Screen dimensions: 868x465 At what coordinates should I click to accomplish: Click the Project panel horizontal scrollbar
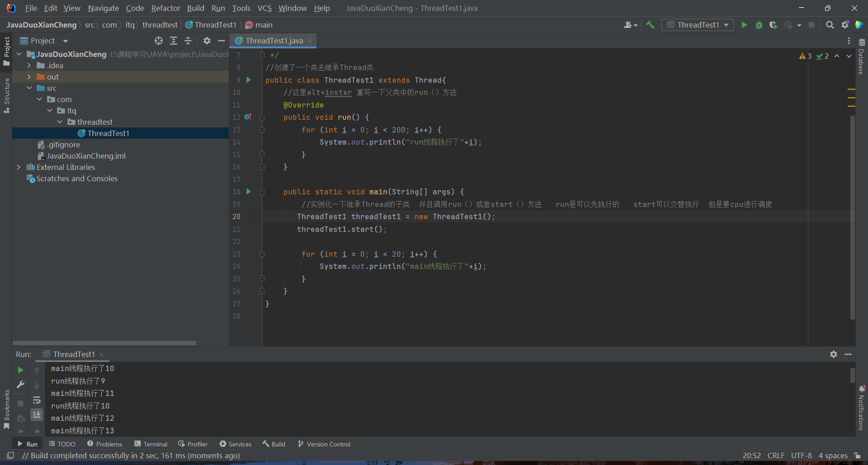coord(104,343)
